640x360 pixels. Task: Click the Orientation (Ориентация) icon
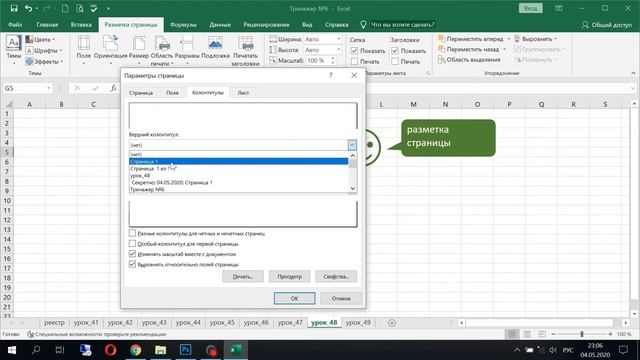tap(110, 50)
